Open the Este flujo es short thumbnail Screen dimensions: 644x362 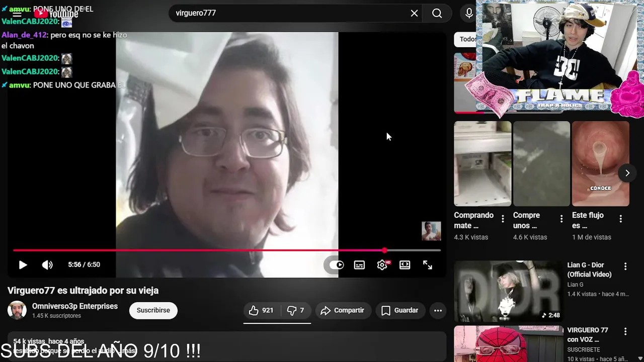pyautogui.click(x=600, y=163)
